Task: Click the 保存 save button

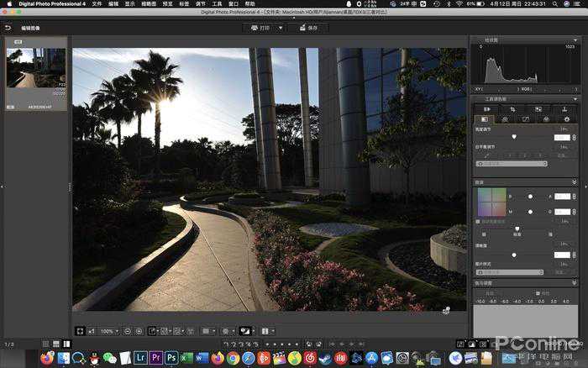Action: pyautogui.click(x=308, y=28)
